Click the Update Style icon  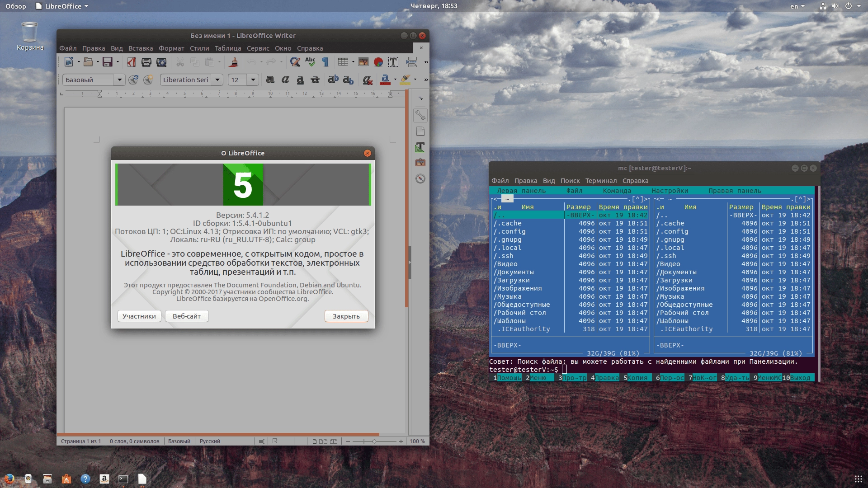coord(133,80)
